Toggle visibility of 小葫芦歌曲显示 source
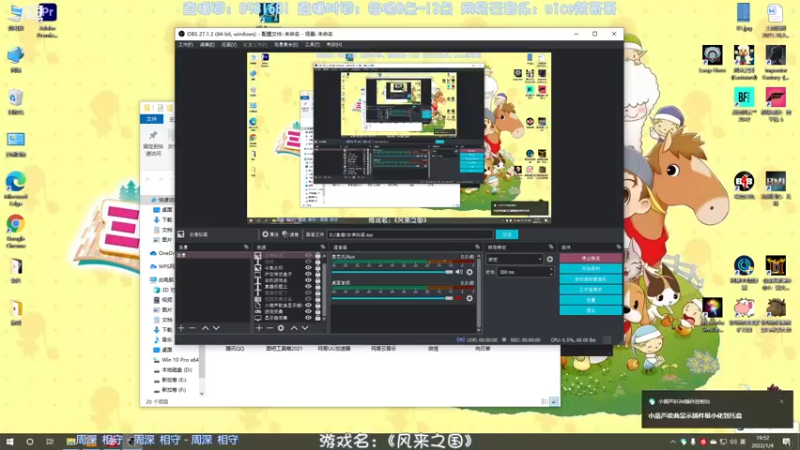This screenshot has width=800, height=450. 308,305
